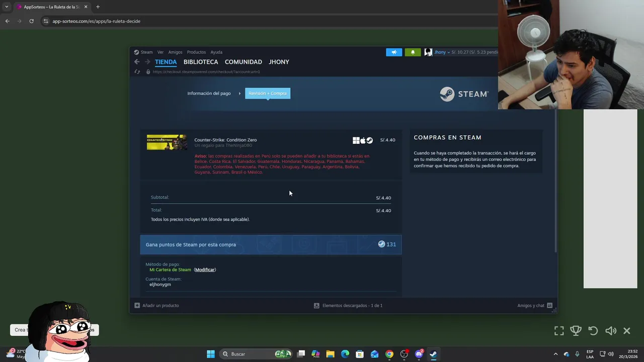Open Task View on the taskbar
Screen dimensions: 644x362
pyautogui.click(x=301, y=354)
